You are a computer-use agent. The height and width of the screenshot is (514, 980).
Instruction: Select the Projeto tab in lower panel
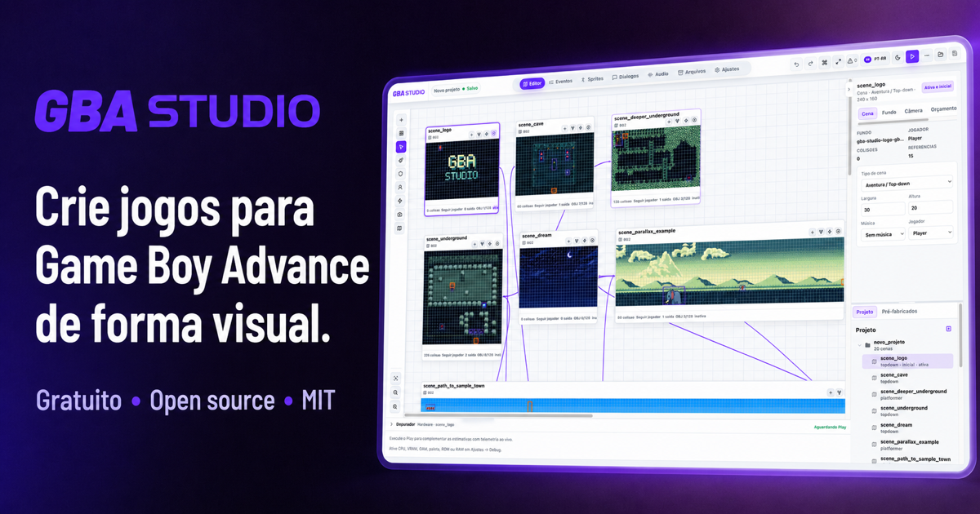(865, 312)
